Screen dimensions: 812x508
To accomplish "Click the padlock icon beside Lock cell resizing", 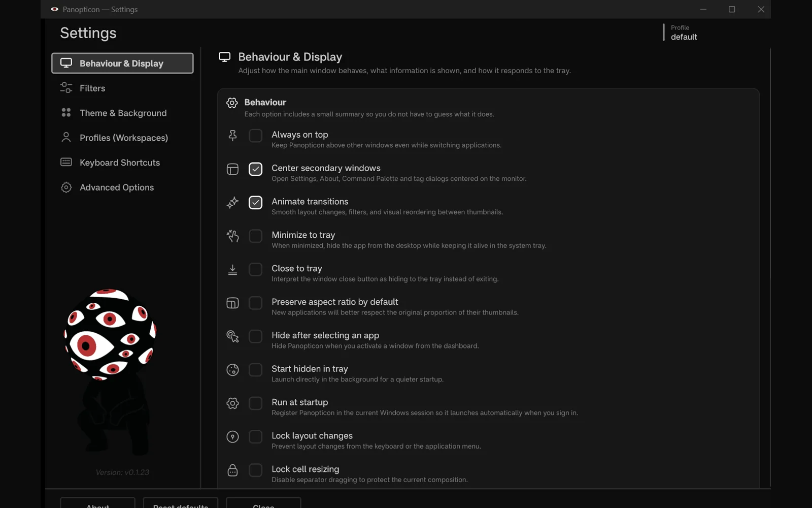I will pos(232,470).
